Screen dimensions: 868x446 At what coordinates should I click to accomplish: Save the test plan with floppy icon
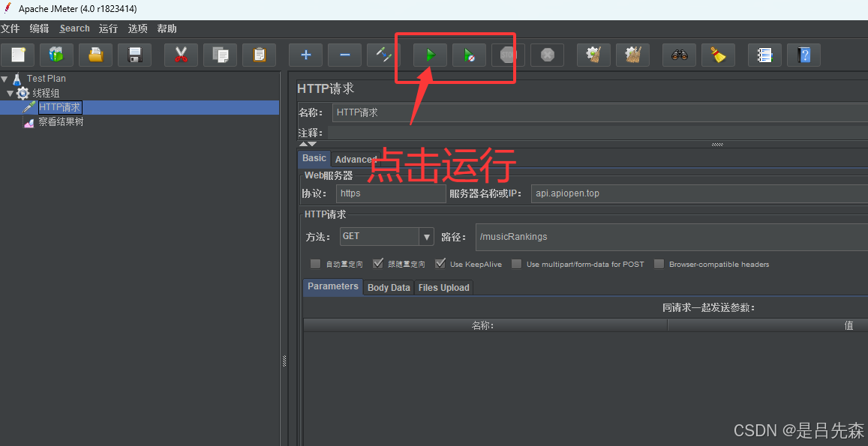pos(134,55)
